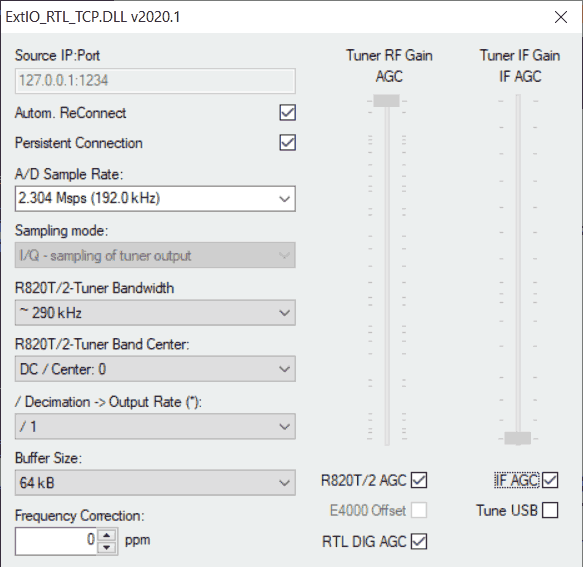Expand the Decimation Output Rate dropdown
The height and width of the screenshot is (567, 583).
click(155, 426)
